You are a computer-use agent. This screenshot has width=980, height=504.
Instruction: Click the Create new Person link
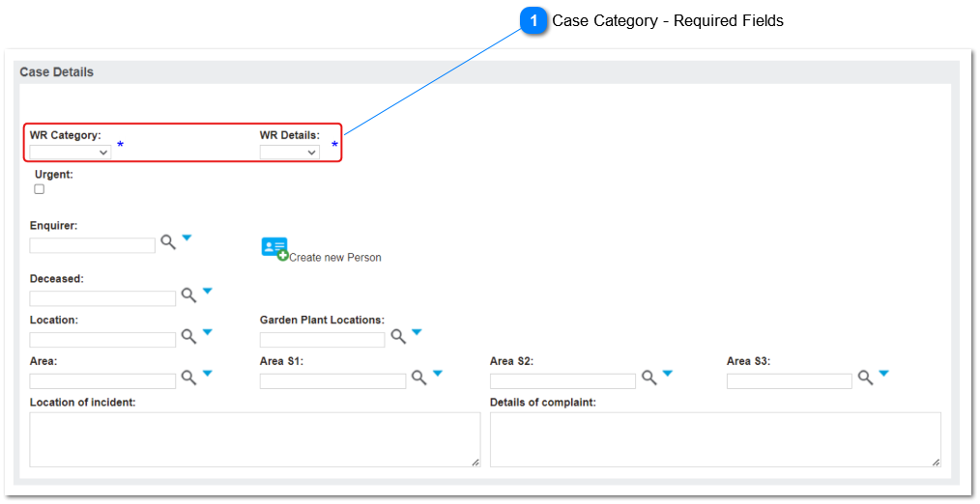pos(335,257)
